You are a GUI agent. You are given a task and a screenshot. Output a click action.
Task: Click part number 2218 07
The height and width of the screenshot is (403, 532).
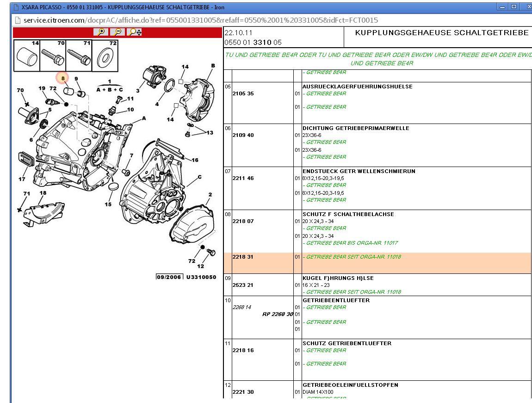pos(243,221)
